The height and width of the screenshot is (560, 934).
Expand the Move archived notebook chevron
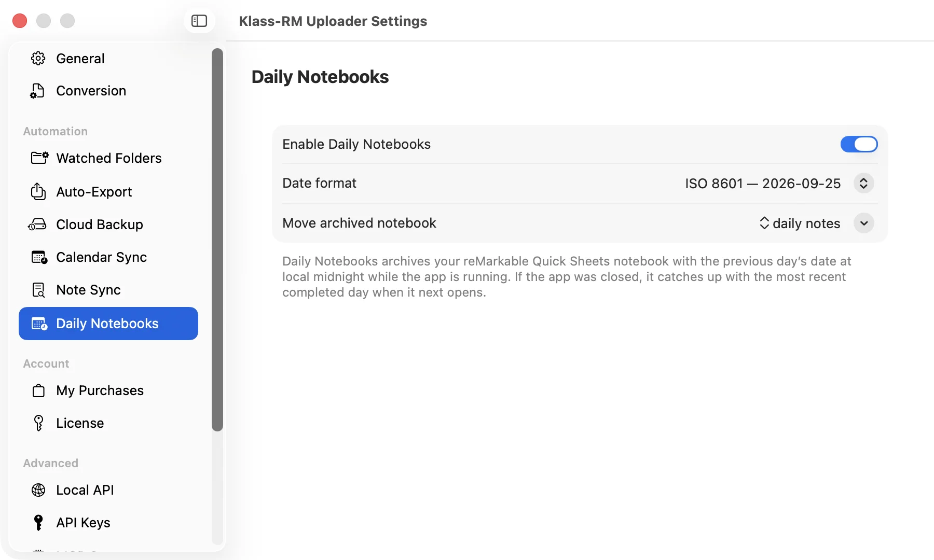[x=863, y=223]
